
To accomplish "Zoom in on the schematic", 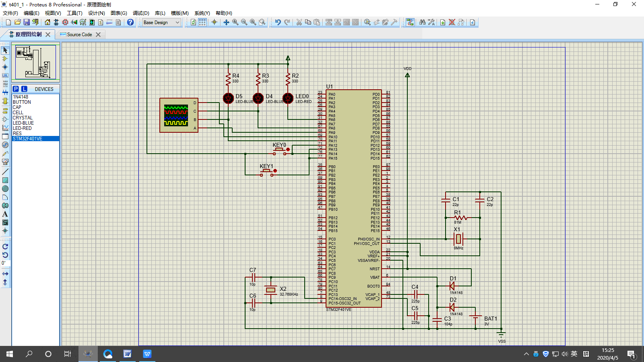I will click(x=235, y=22).
